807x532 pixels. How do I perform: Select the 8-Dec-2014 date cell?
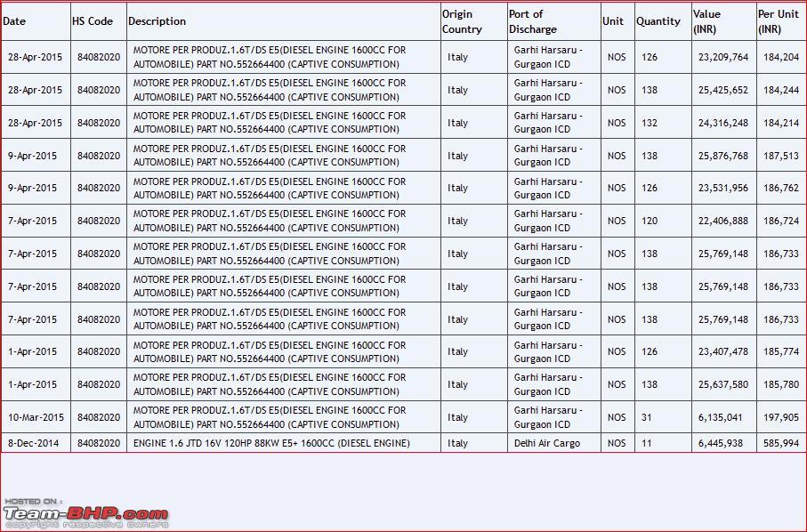[x=34, y=443]
